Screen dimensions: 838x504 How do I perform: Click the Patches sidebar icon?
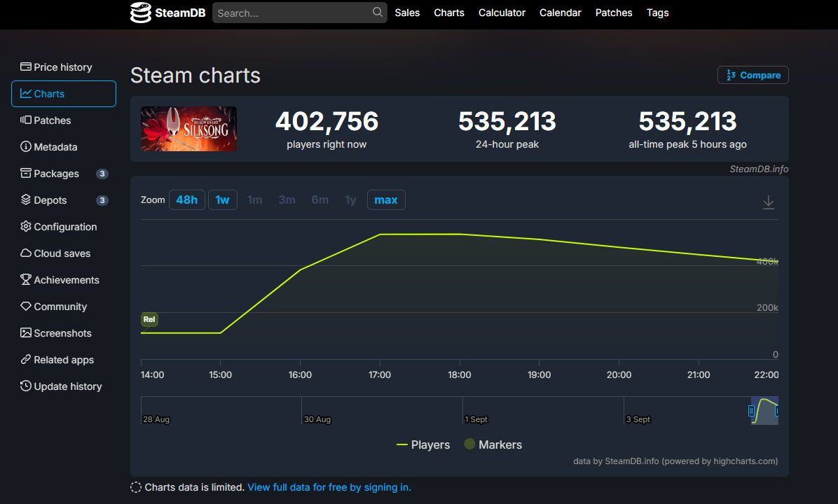pyautogui.click(x=26, y=120)
